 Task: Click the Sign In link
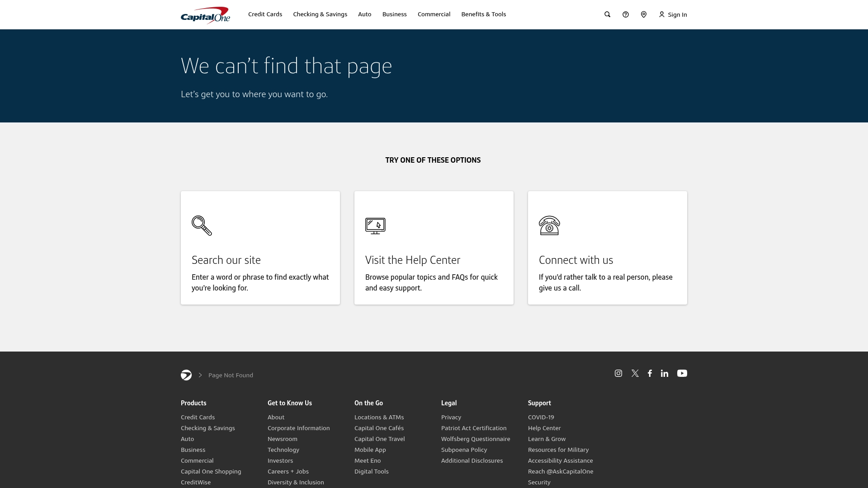(677, 14)
